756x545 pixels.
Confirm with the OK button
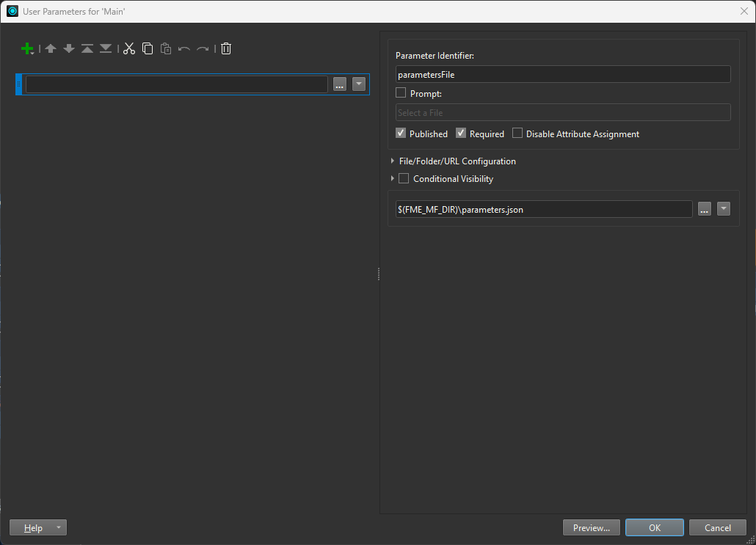[654, 527]
